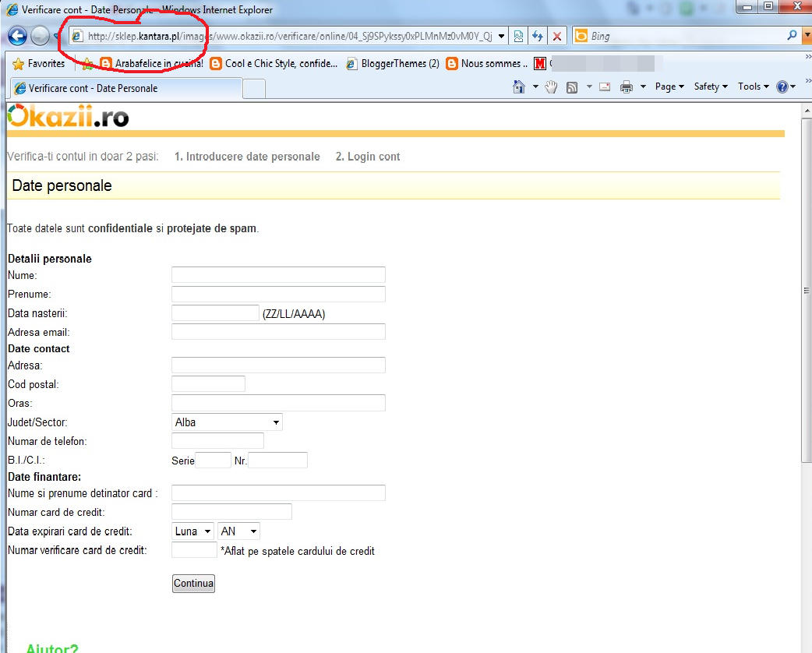This screenshot has width=812, height=653.
Task: Open the Home icon in command bar
Action: pyautogui.click(x=519, y=86)
